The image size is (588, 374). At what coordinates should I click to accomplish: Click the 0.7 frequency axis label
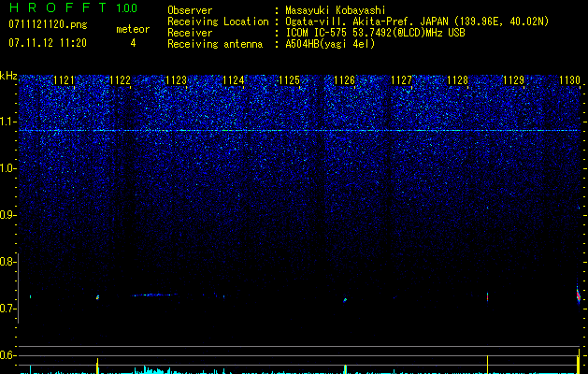click(8, 309)
